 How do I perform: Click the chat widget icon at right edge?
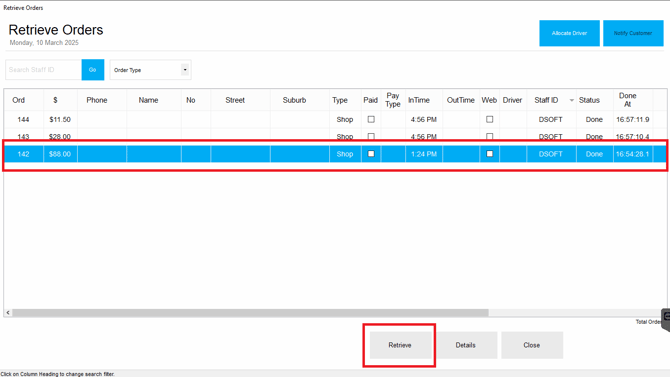(666, 319)
